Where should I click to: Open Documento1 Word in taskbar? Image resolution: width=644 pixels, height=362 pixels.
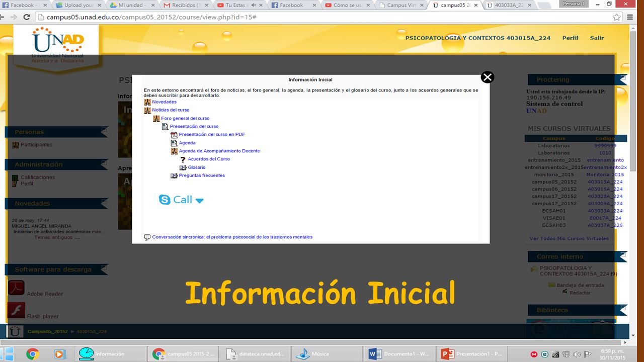tap(399, 354)
